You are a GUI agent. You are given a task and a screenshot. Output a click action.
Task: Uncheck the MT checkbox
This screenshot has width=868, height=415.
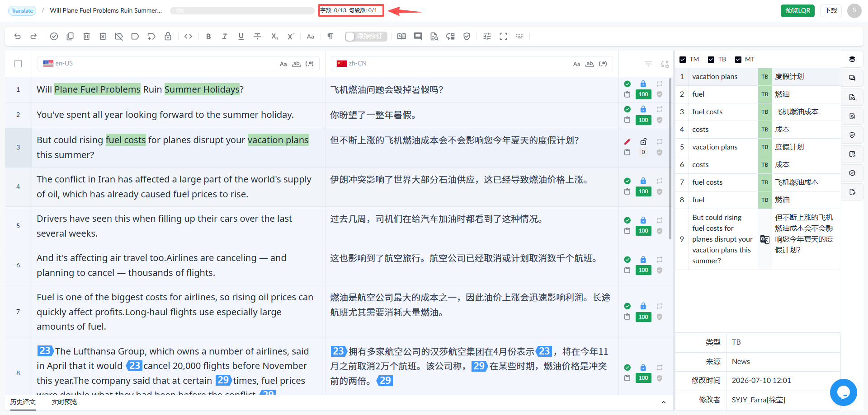click(738, 60)
